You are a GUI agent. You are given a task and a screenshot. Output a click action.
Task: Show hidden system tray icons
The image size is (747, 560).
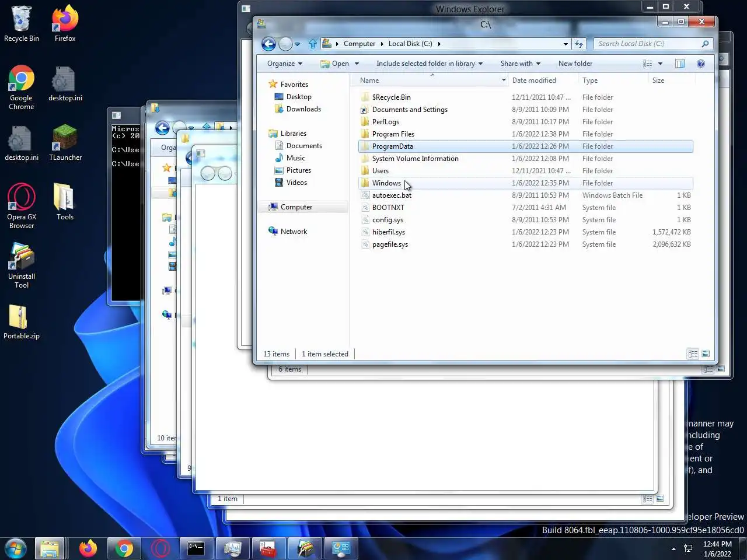pos(673,549)
